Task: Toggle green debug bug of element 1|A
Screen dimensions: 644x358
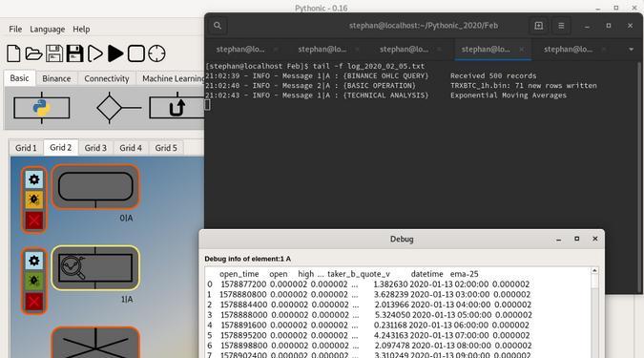Action: pyautogui.click(x=34, y=281)
